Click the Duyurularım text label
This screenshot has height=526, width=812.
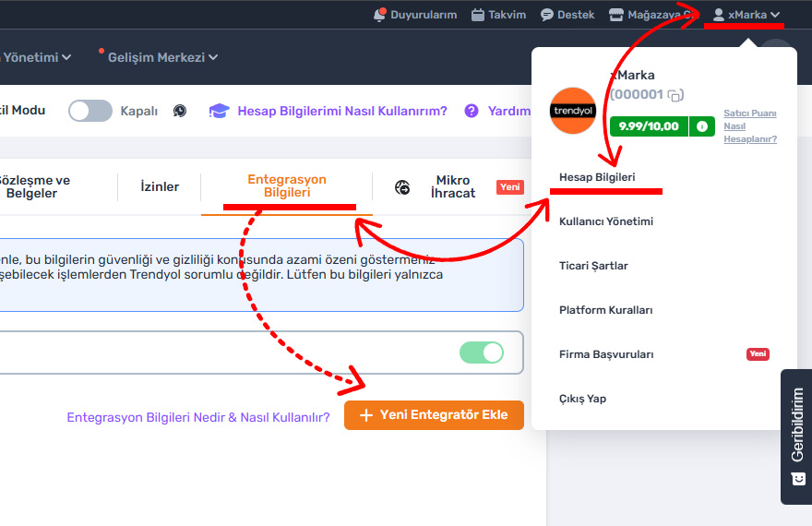coord(424,15)
